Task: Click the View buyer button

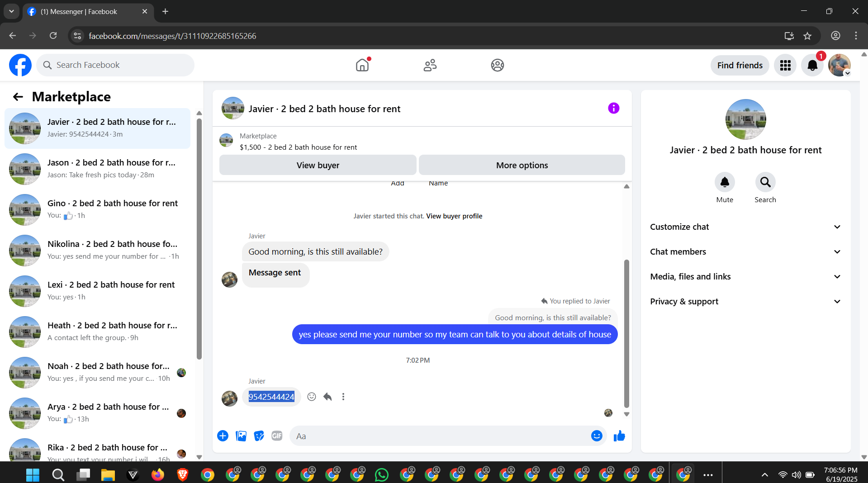Action: (318, 165)
